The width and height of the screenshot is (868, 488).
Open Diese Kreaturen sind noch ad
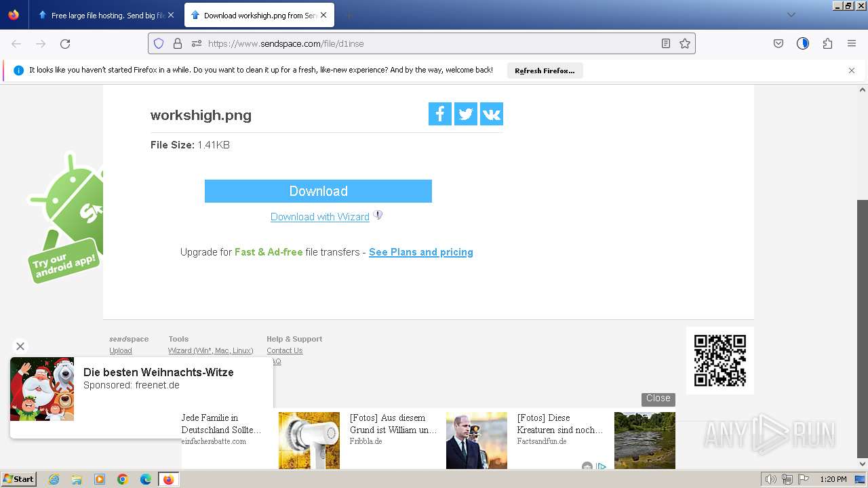pyautogui.click(x=560, y=424)
